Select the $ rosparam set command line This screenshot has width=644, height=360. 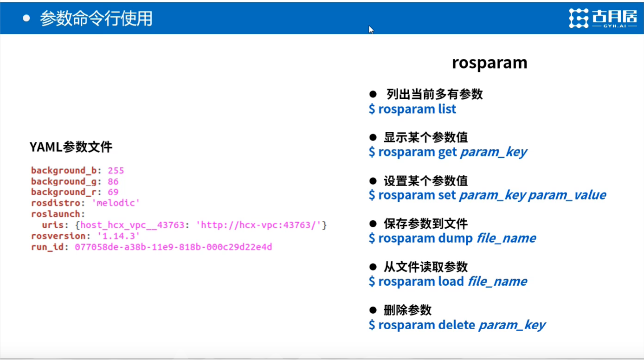tap(487, 195)
